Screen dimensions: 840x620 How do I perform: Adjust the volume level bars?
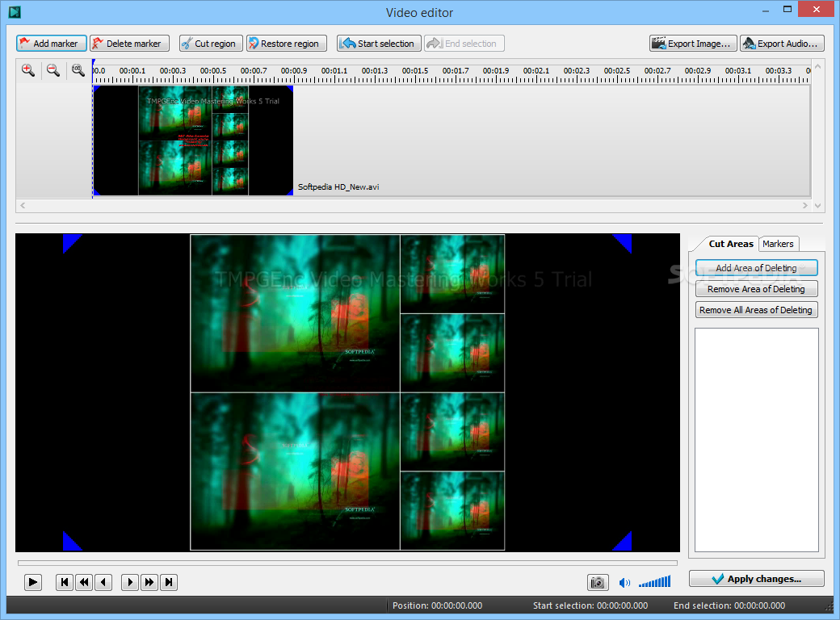point(655,581)
